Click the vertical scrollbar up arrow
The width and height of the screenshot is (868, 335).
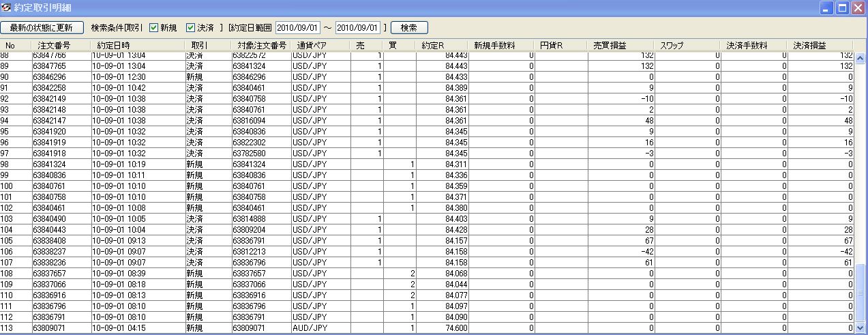(x=860, y=59)
